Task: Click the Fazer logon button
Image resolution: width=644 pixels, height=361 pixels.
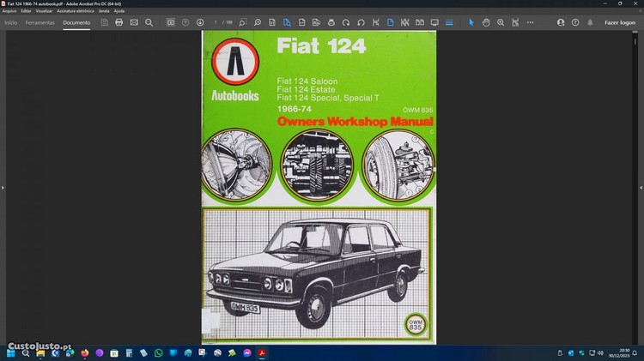Action: point(620,22)
